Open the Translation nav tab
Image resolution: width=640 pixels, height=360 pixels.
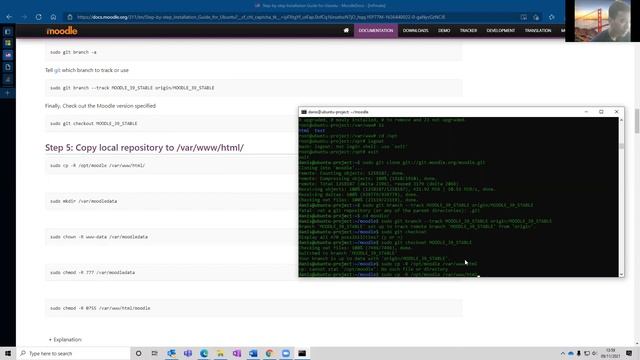tap(538, 31)
